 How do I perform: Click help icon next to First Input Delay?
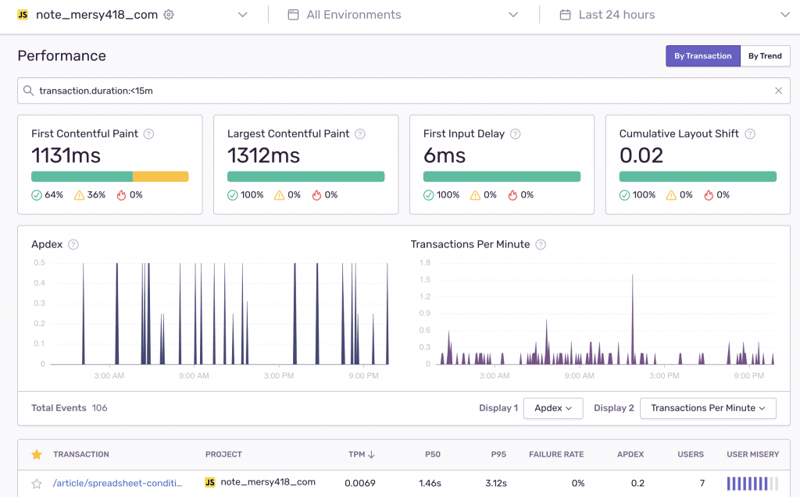pyautogui.click(x=513, y=134)
